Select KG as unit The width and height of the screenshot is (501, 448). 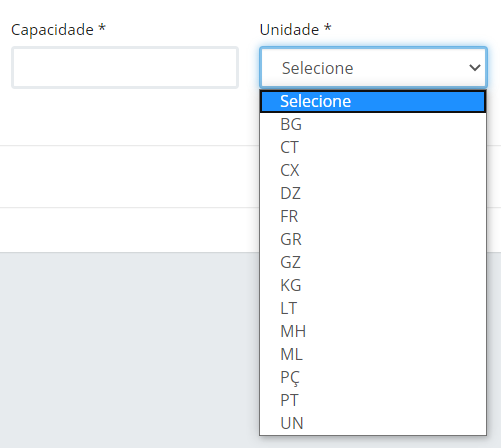click(x=373, y=285)
